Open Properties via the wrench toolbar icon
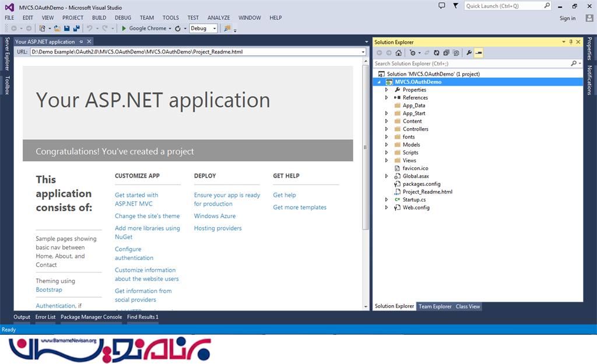This screenshot has width=597, height=364. pyautogui.click(x=469, y=53)
